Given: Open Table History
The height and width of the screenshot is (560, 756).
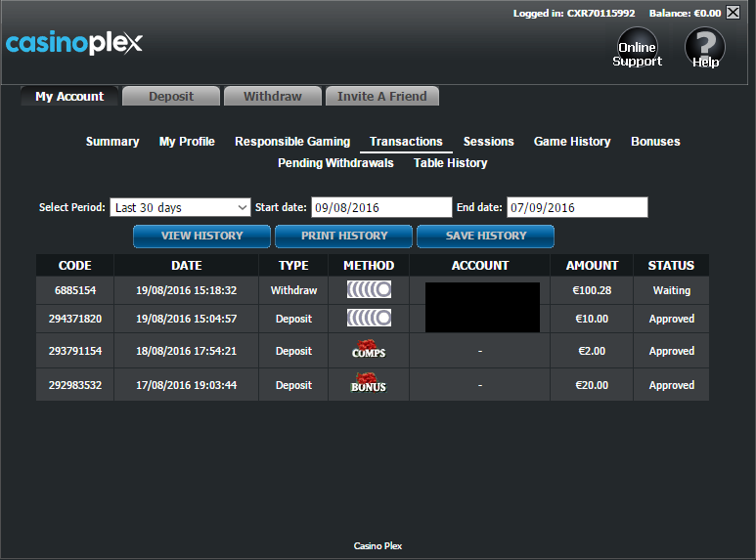Looking at the screenshot, I should point(450,163).
